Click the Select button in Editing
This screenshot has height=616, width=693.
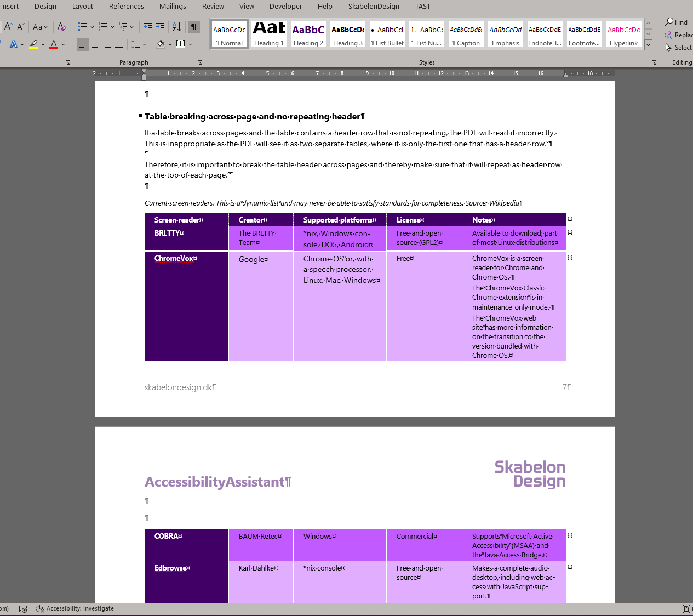679,48
